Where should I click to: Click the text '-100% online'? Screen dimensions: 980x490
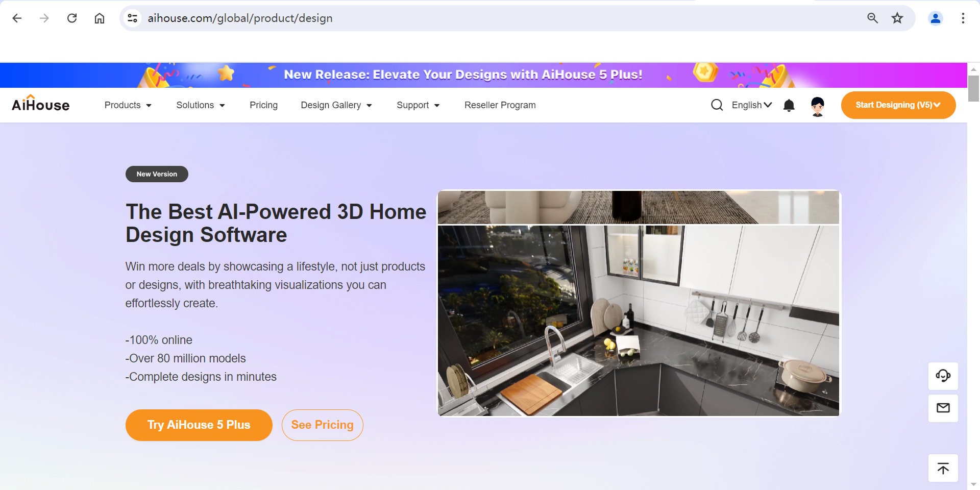(159, 340)
